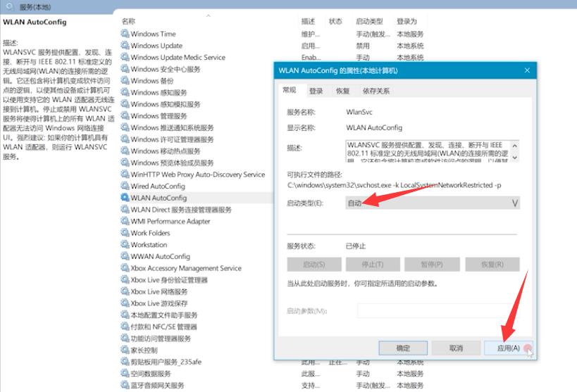Click the icon next to Windows 感知服务
Screen dimensions: 577x392
[125, 92]
